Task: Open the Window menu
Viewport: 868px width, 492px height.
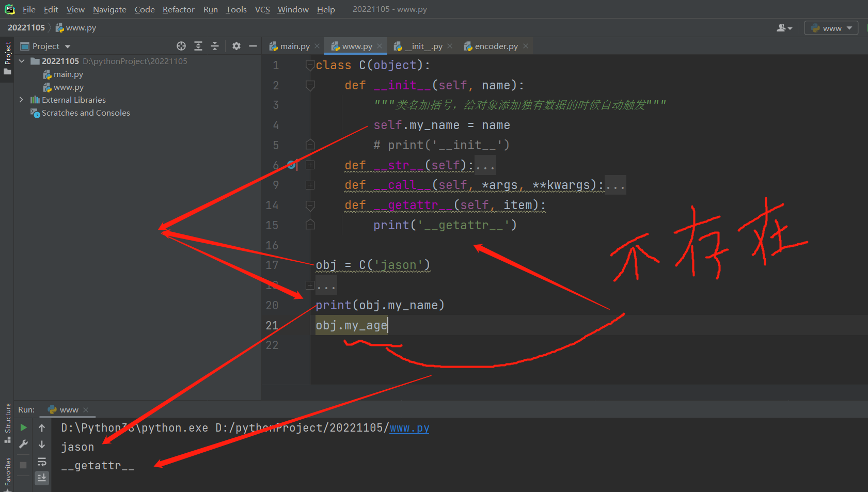Action: (x=293, y=9)
